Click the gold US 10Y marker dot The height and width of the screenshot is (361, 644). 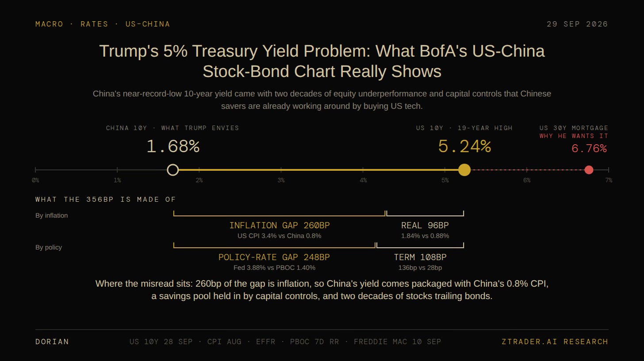click(x=464, y=170)
